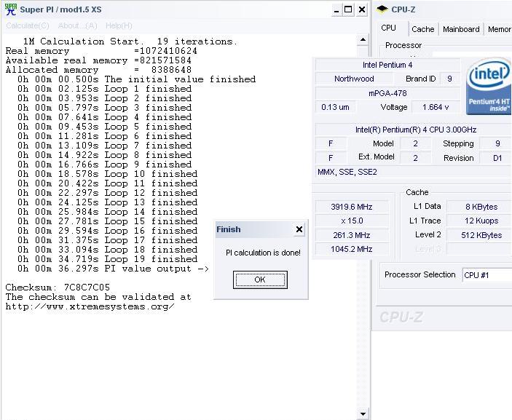Viewport: 512px width, 420px height.
Task: Click the 'Loop 10 finished' line
Action: pyautogui.click(x=108, y=174)
